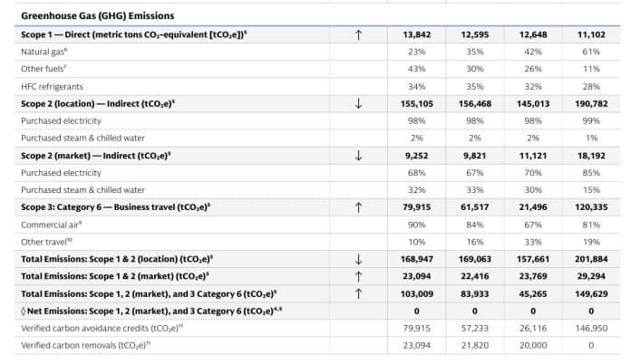
Task: Click down arrow beside Total Scope 1 & 2 (location)
Action: (358, 259)
